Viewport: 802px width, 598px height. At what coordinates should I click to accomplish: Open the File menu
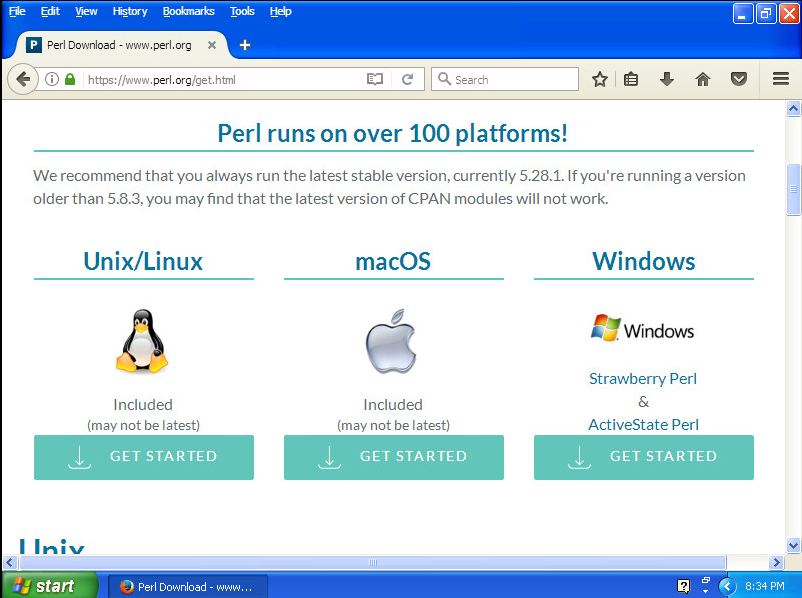point(17,11)
